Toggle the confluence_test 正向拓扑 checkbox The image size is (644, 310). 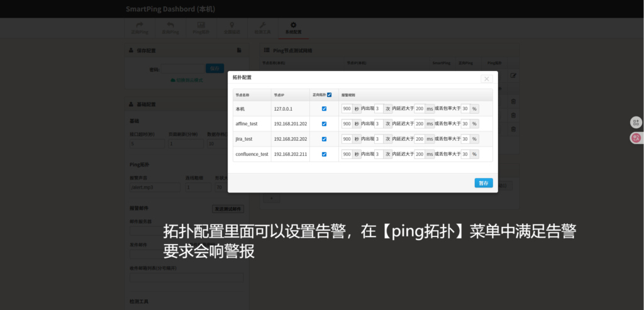(x=324, y=154)
